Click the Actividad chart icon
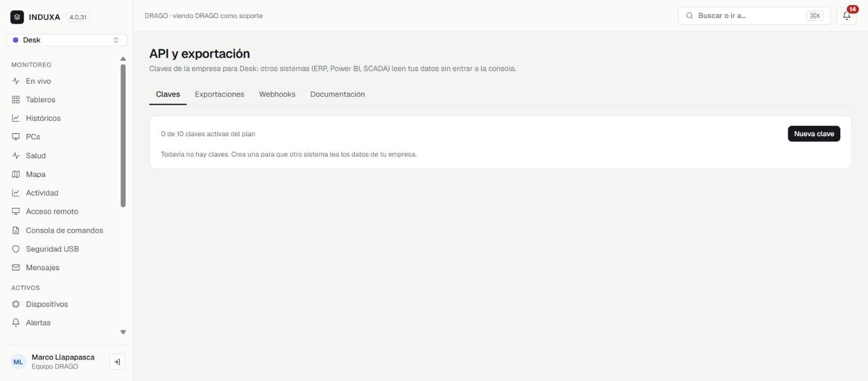 click(16, 193)
